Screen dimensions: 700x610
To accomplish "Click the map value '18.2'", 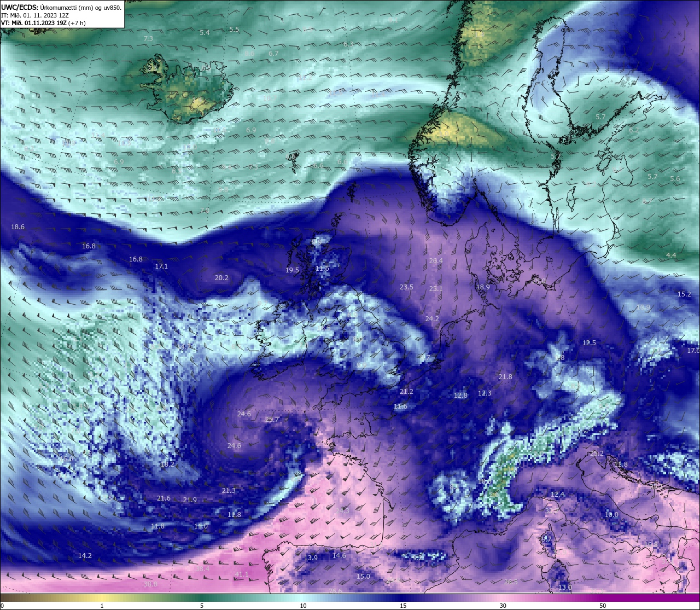I will click(167, 464).
